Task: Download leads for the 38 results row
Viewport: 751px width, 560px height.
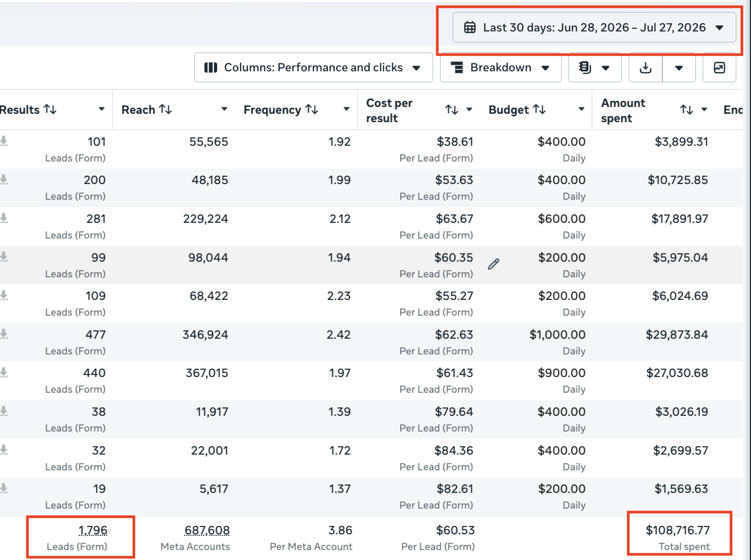Action: click(4, 411)
